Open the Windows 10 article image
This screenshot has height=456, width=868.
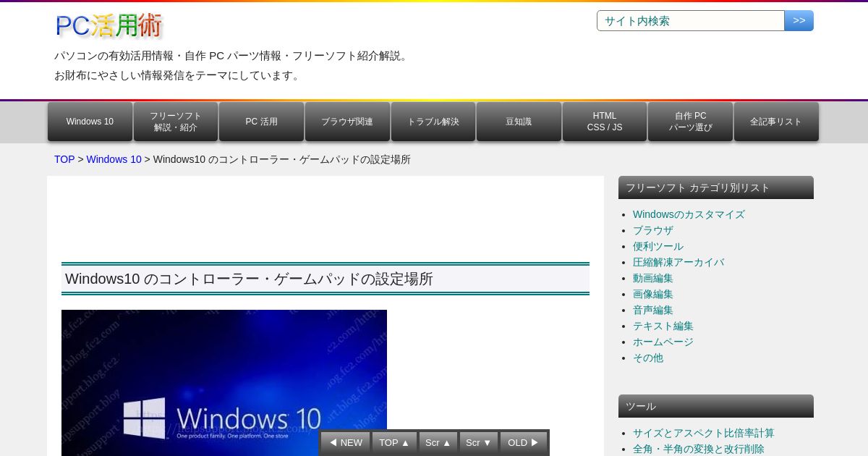(224, 383)
